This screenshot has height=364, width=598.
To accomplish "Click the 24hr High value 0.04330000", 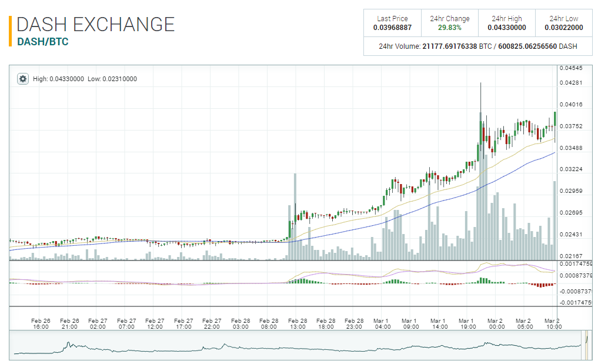I will click(506, 28).
